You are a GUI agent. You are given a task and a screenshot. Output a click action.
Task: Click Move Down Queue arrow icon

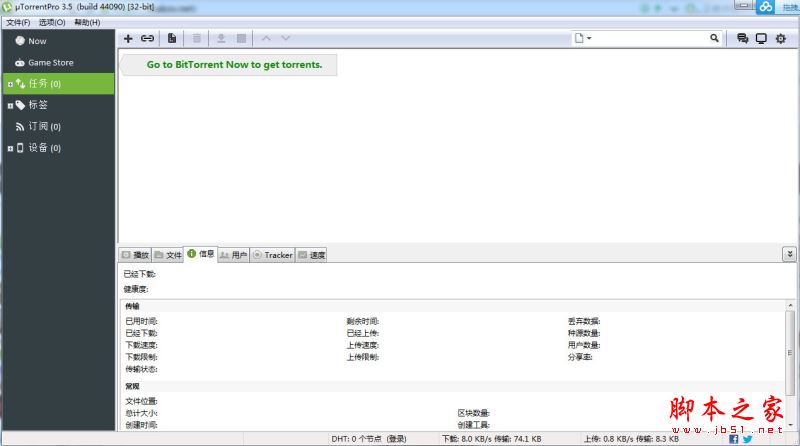(285, 38)
